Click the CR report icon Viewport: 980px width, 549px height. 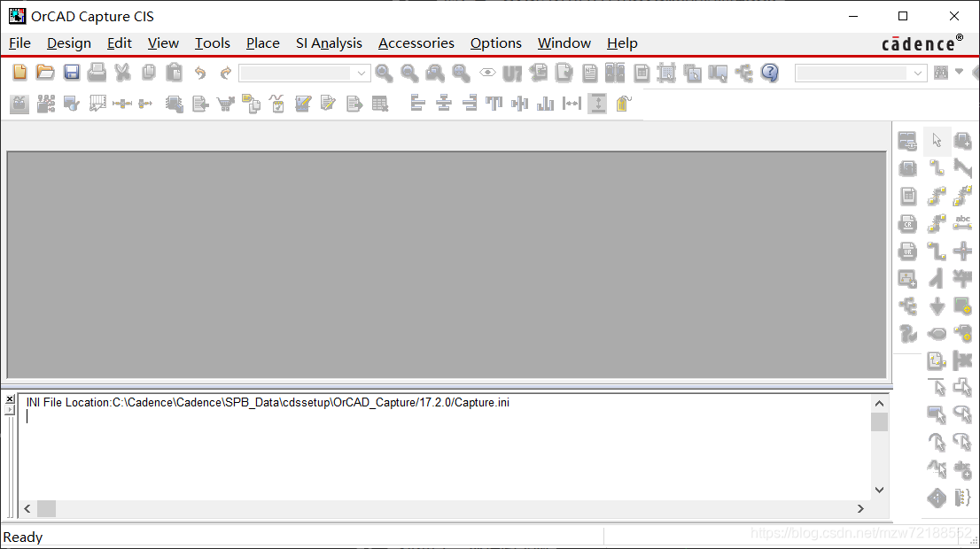pos(907,223)
